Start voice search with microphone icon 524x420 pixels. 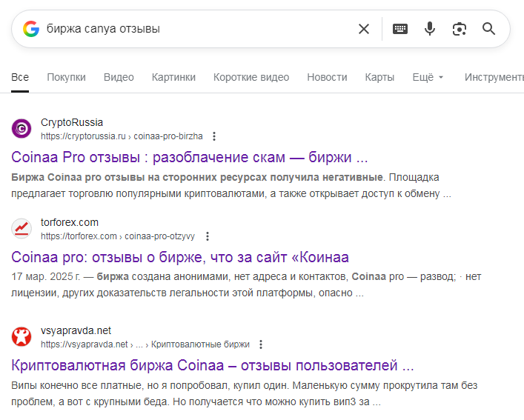tap(430, 29)
